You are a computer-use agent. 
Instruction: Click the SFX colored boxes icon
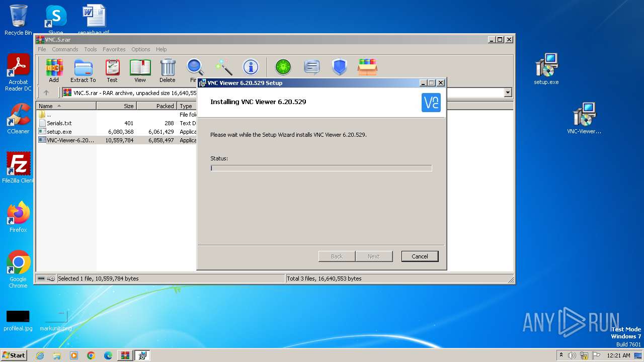368,67
